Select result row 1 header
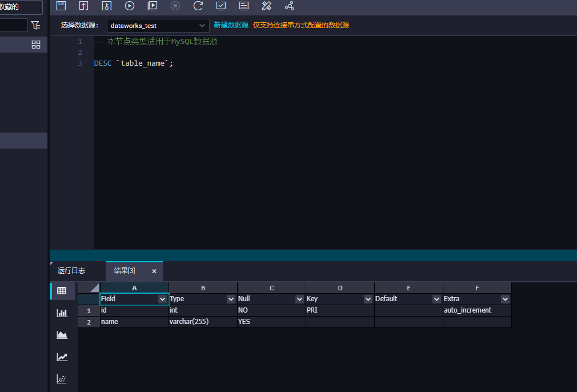Image resolution: width=577 pixels, height=392 pixels. (89, 311)
